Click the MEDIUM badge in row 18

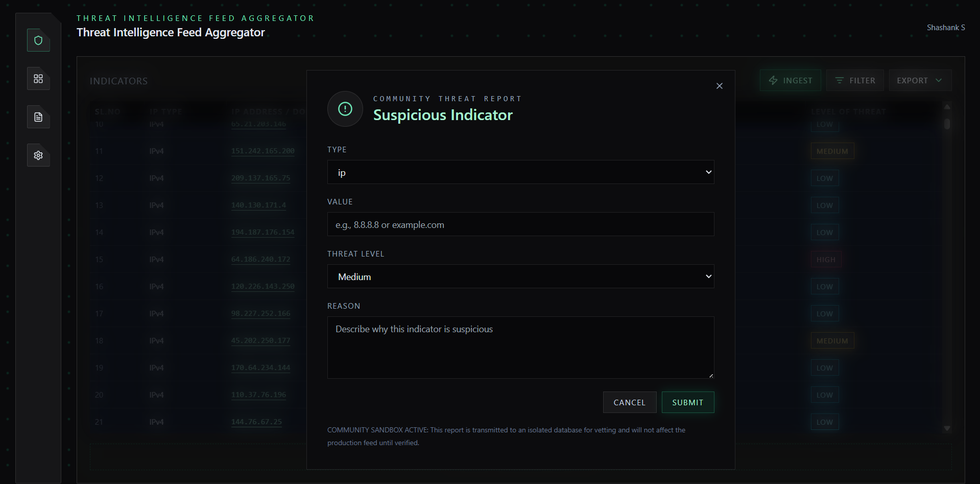click(832, 341)
